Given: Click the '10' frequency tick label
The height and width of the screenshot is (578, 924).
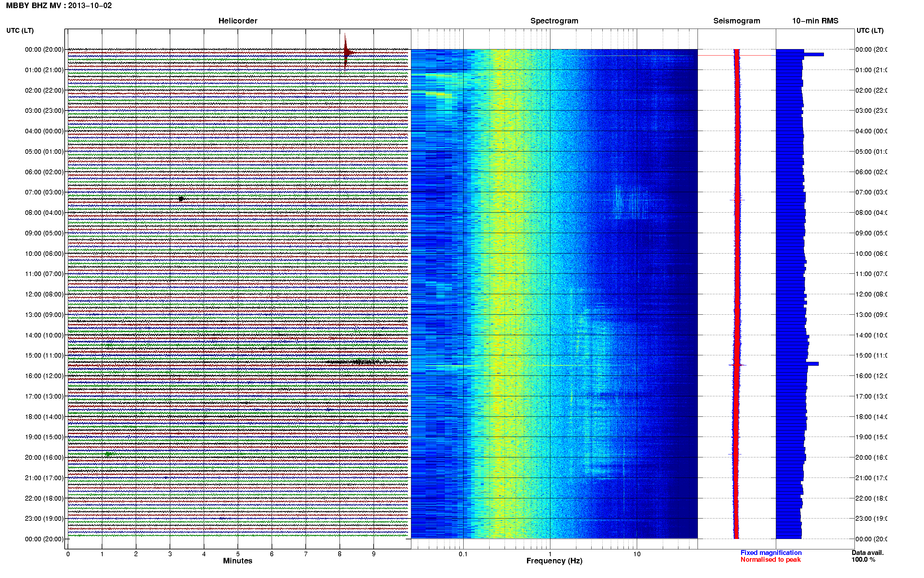Looking at the screenshot, I should 637,554.
